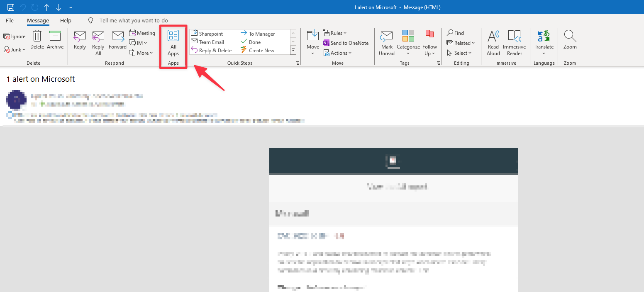Open the File menu tab
644x292 pixels.
(x=10, y=21)
